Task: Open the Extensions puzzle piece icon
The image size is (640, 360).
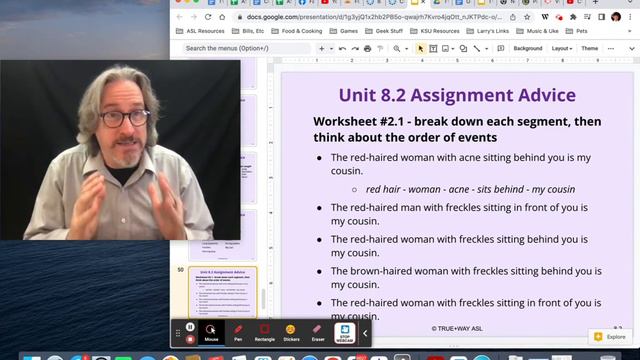Action: 573,17
